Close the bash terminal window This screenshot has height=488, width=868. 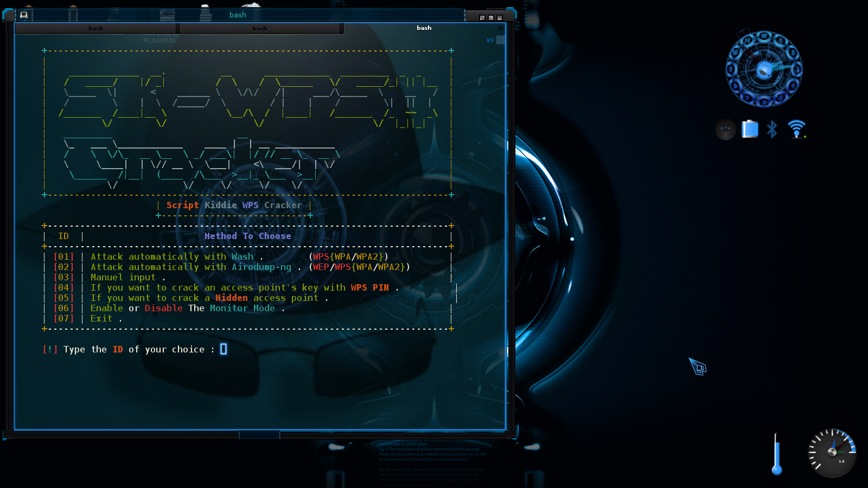pyautogui.click(x=500, y=18)
